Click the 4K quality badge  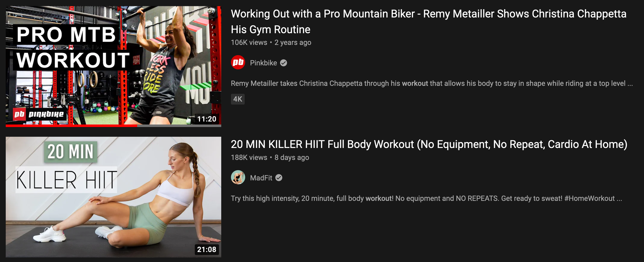coord(237,99)
